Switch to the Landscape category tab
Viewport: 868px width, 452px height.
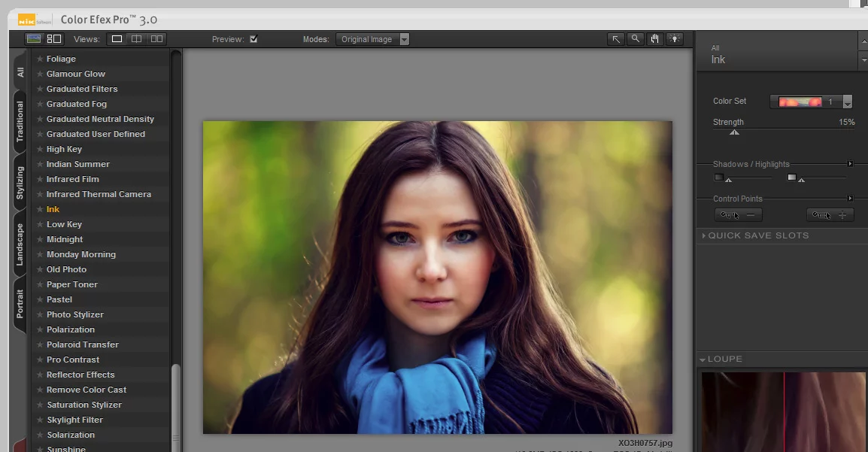pyautogui.click(x=20, y=244)
